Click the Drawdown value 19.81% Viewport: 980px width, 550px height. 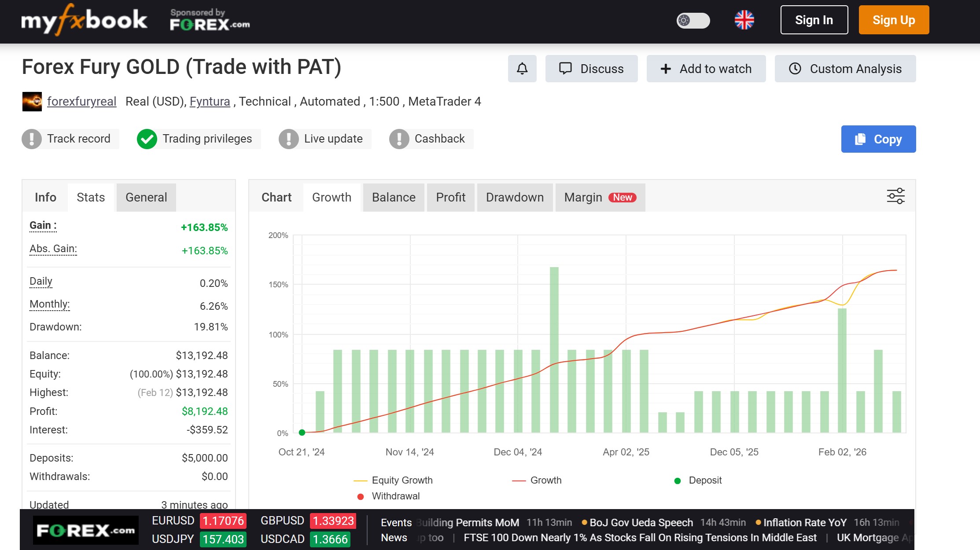coord(211,327)
